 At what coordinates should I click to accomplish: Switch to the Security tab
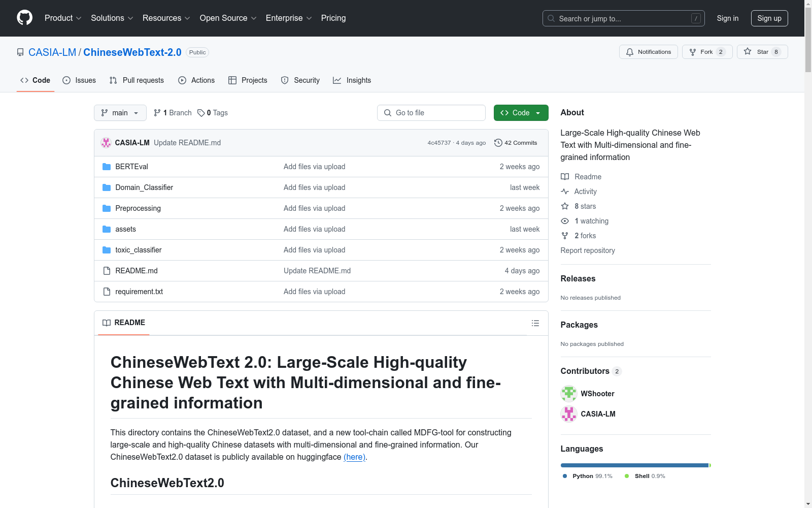300,80
